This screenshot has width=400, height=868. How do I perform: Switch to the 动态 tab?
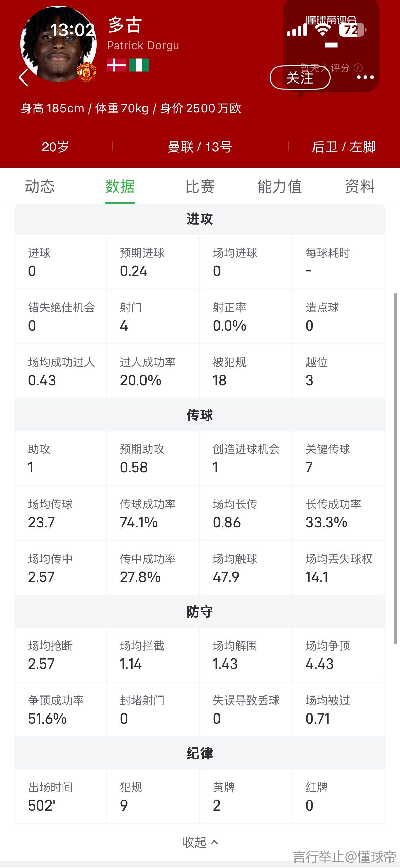click(x=40, y=186)
